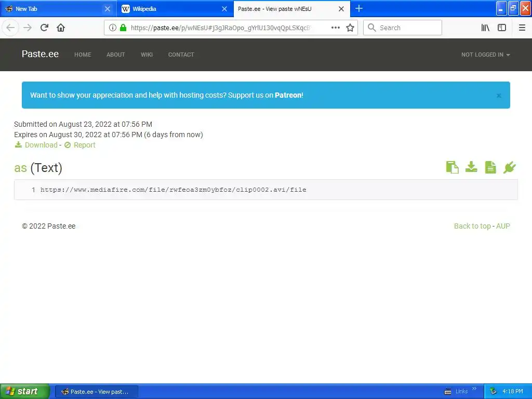Expand the NOT LOGGED IN dropdown

[486, 55]
